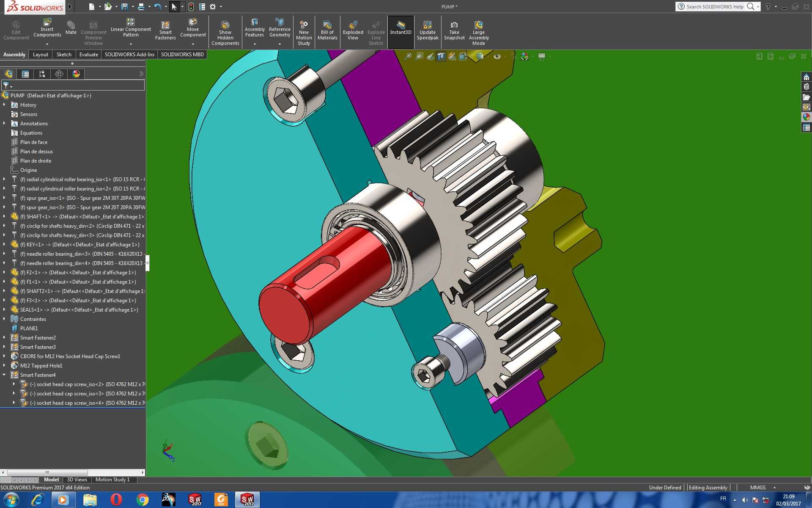The width and height of the screenshot is (812, 508).
Task: Open the DisplayManager tab
Action: pyautogui.click(x=76, y=74)
